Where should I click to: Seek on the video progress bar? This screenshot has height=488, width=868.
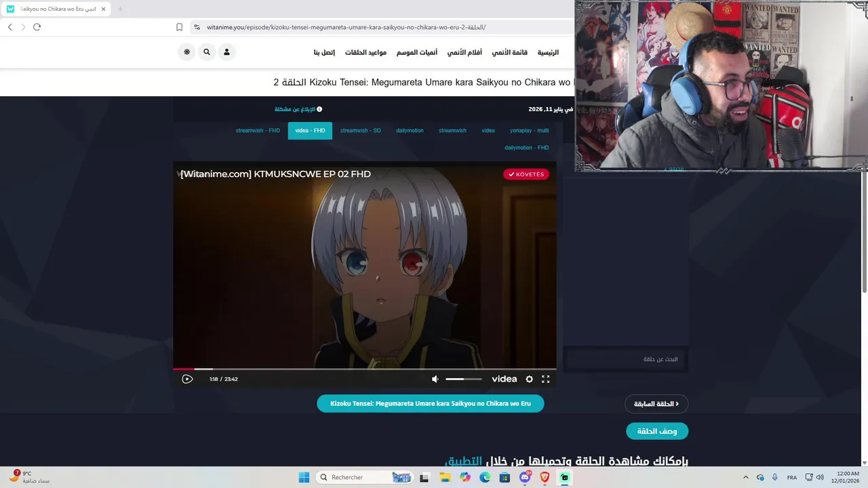click(x=364, y=369)
